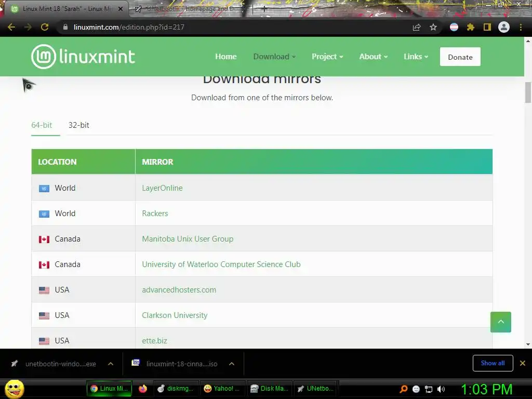532x399 pixels.
Task: Click the MIRROR column header
Action: coord(314,162)
